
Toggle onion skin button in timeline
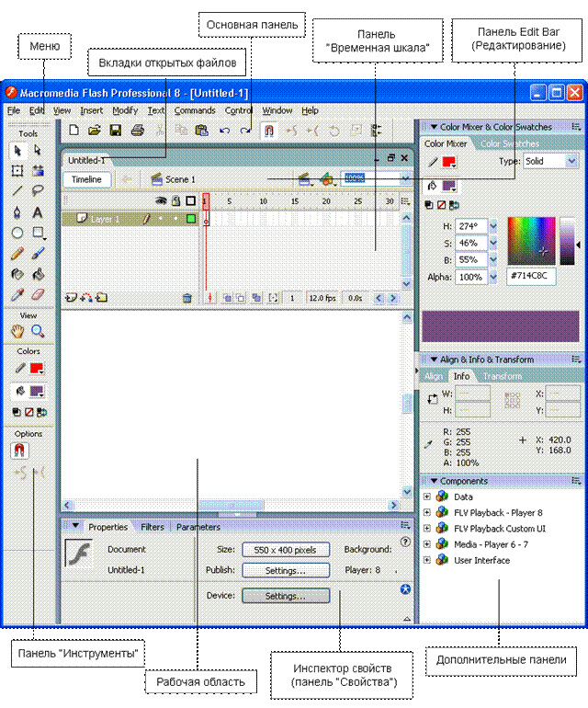click(228, 298)
